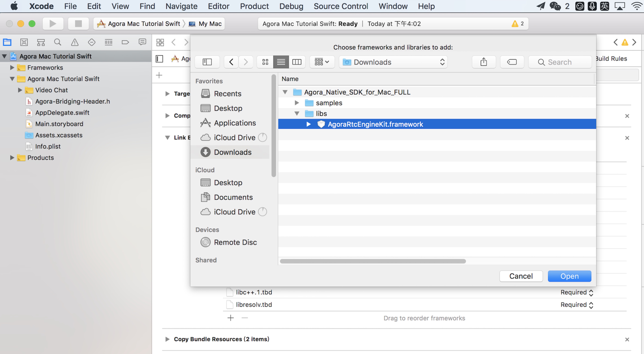Stop the running scheme

tap(78, 24)
